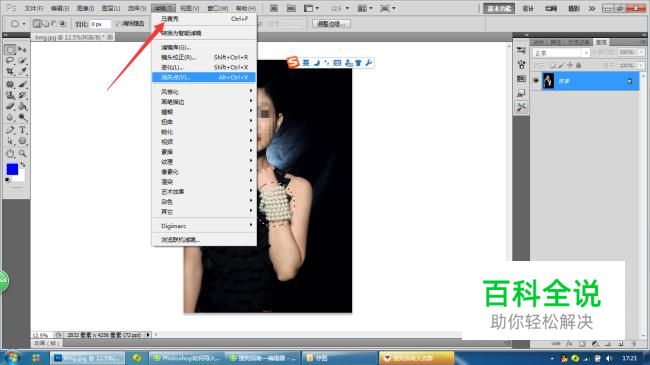Select the Move tool
650x365 pixels.
pos(22,50)
